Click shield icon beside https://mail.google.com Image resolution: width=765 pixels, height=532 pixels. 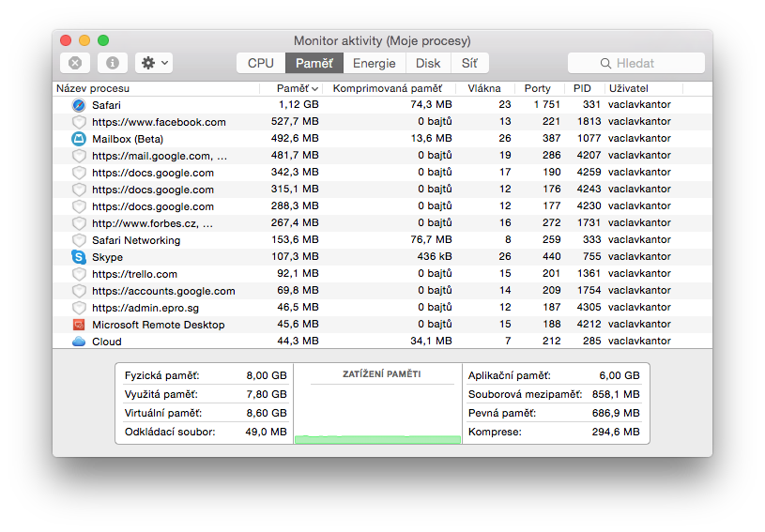coord(79,156)
